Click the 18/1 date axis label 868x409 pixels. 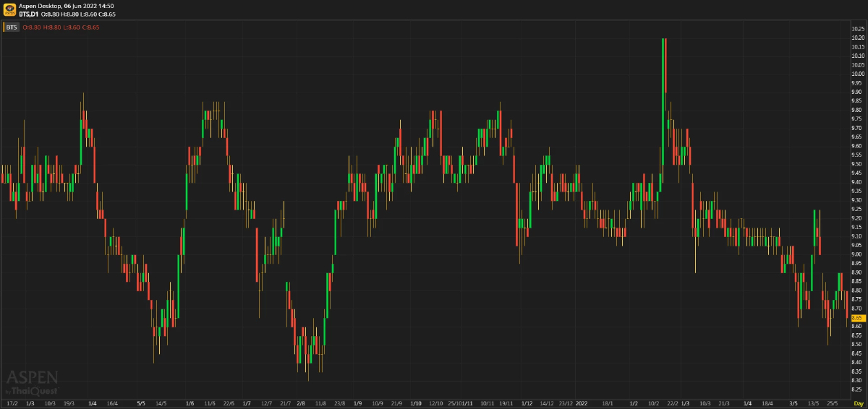pyautogui.click(x=608, y=402)
